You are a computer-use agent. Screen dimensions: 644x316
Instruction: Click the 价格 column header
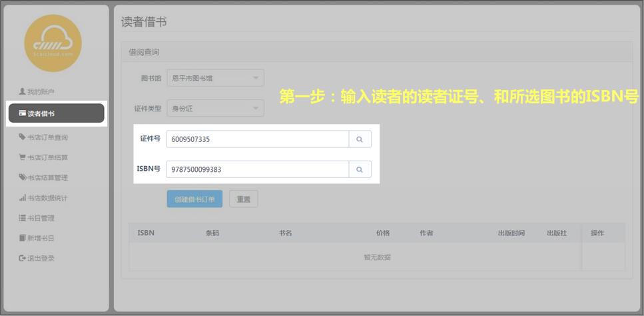point(382,233)
